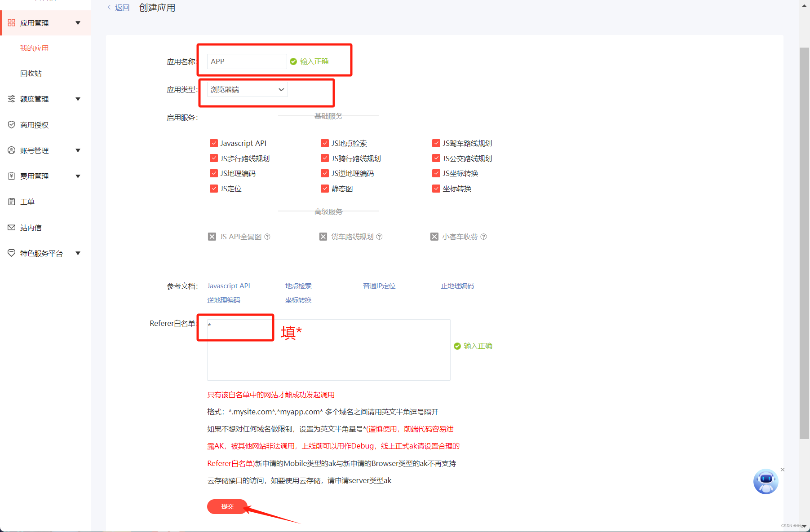Open the 站内信 envelope icon
Viewport: 810px width, 532px height.
coord(11,227)
